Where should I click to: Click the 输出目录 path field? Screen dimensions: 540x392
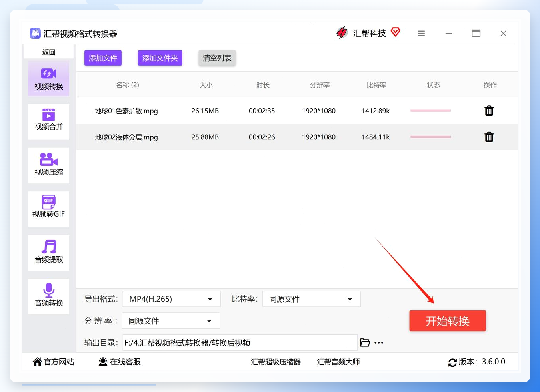[x=240, y=342]
